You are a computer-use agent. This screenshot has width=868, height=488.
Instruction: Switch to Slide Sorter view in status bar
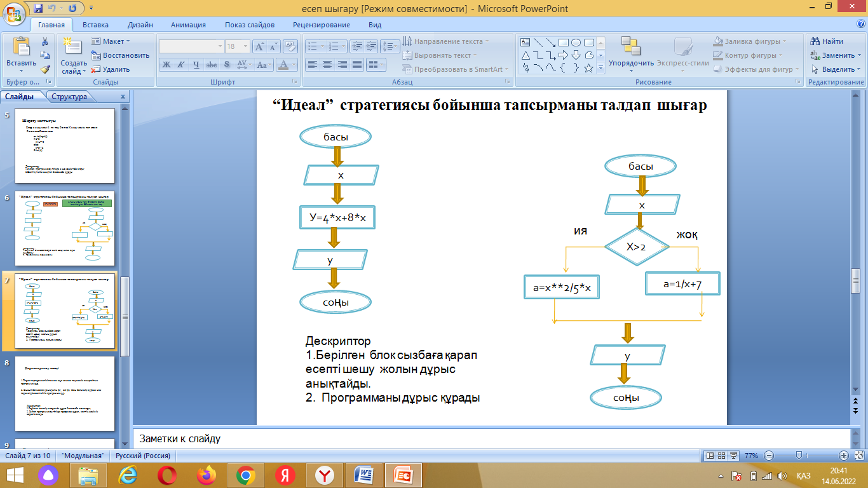721,456
